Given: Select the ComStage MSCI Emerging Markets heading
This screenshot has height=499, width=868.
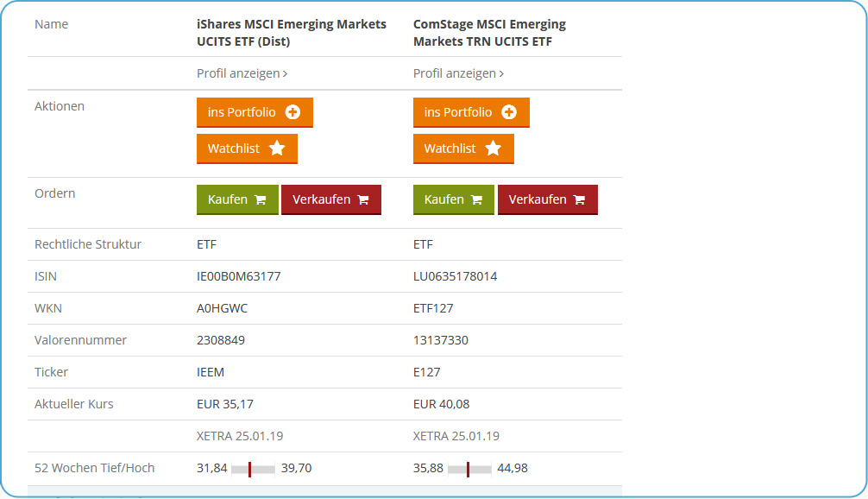Looking at the screenshot, I should click(x=489, y=33).
